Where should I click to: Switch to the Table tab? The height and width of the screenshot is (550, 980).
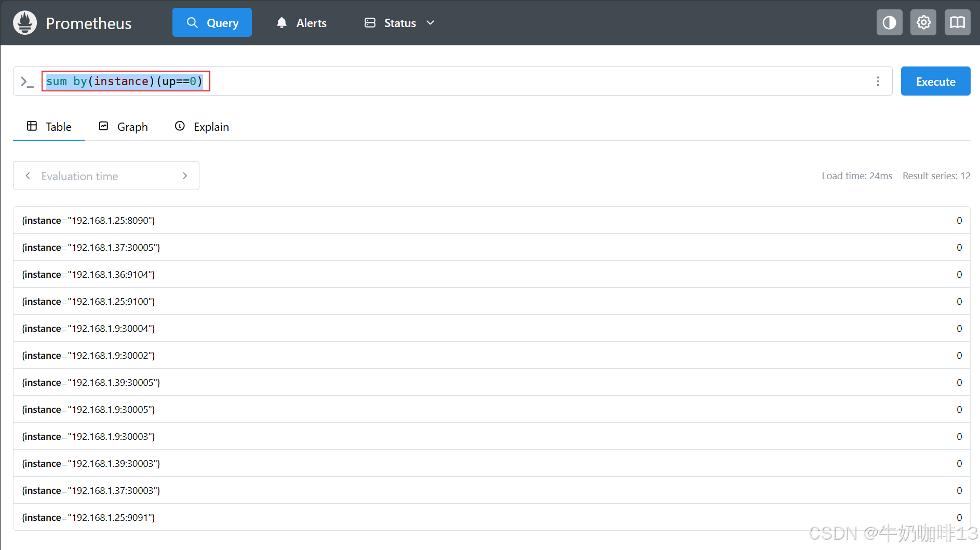click(49, 127)
